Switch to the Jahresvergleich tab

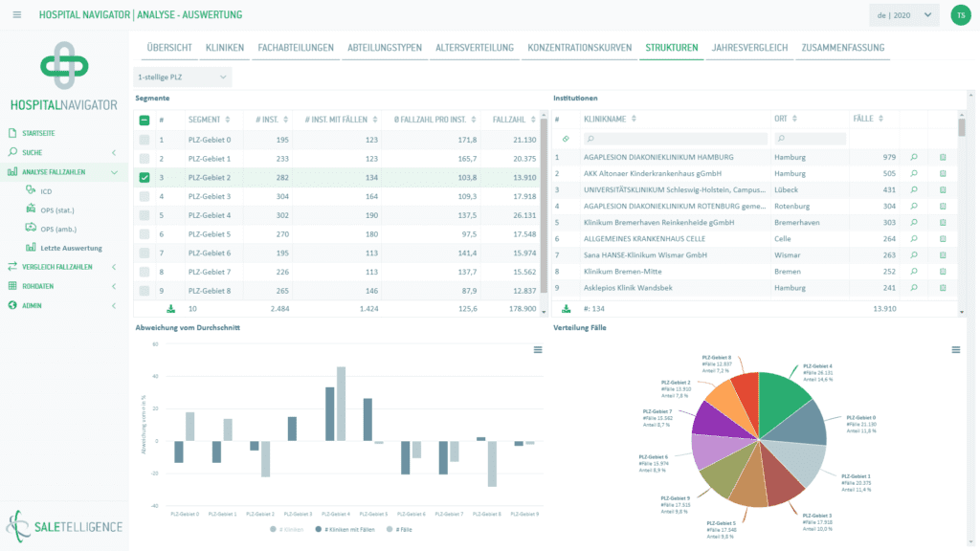(748, 48)
